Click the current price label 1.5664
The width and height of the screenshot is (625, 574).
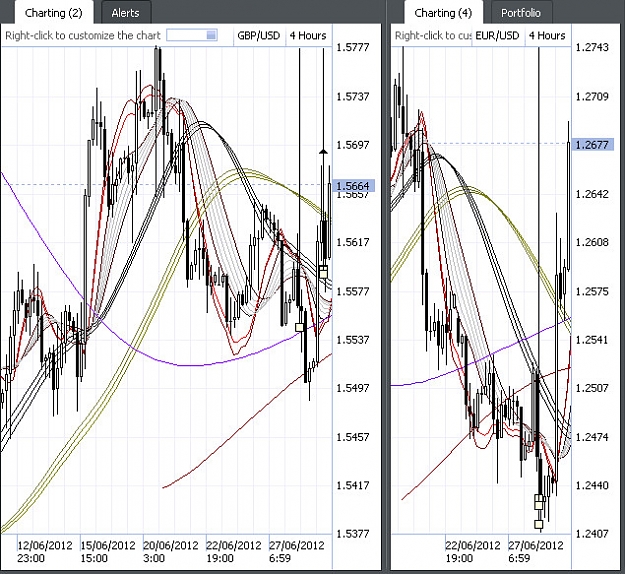pos(353,186)
